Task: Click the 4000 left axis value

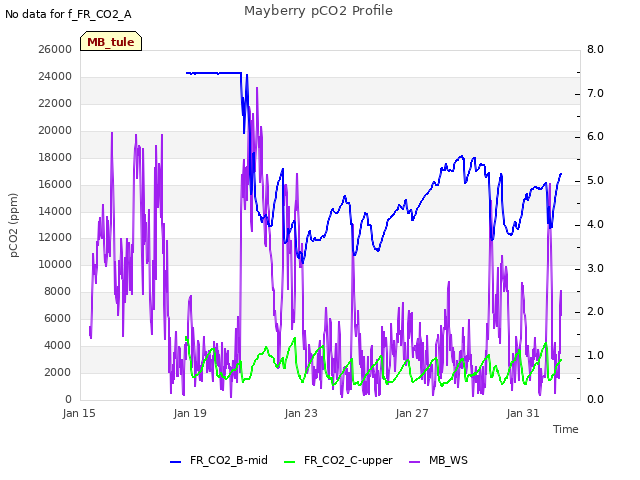Action: tap(58, 345)
